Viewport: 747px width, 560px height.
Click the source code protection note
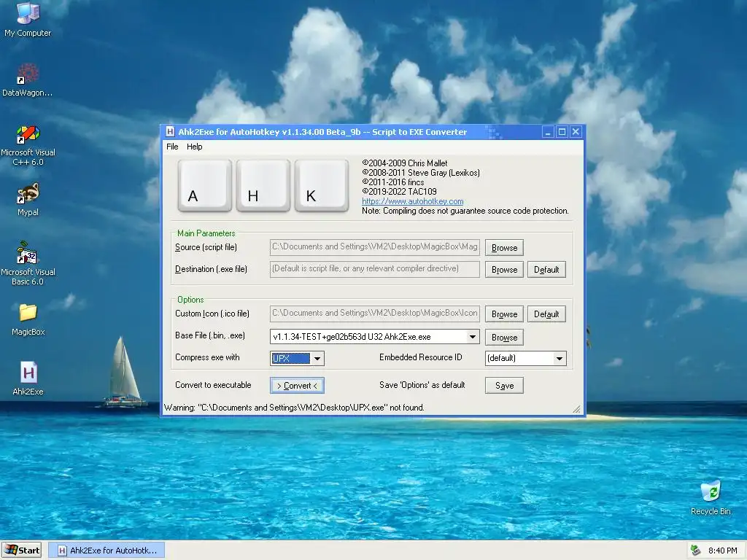pos(465,211)
